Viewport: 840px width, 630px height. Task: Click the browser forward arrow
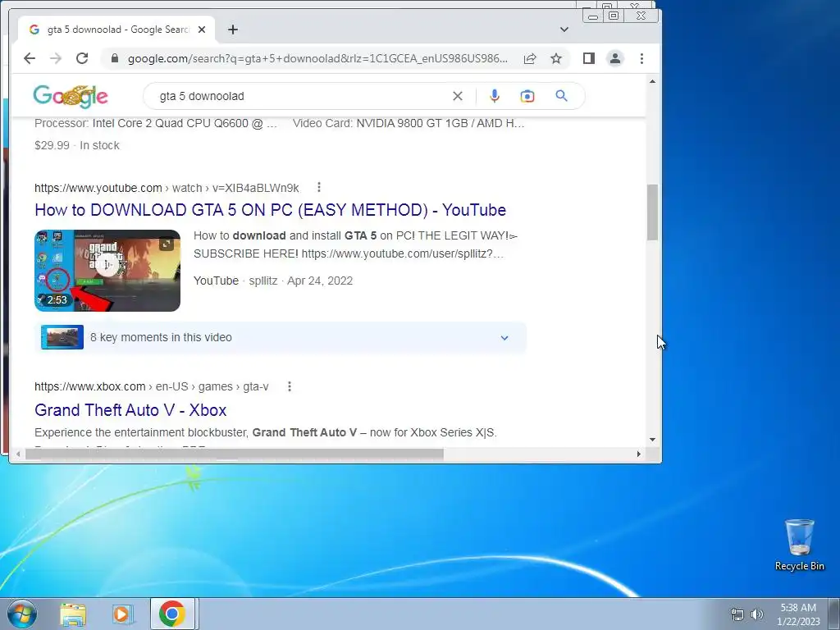click(x=56, y=58)
